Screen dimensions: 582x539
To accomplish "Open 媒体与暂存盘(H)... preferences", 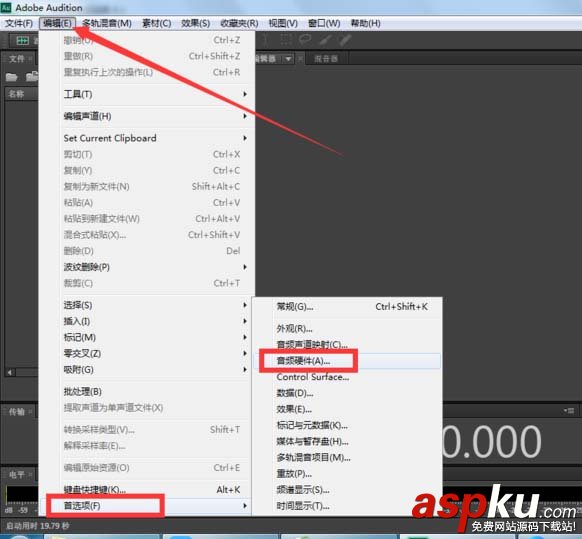I will [x=347, y=442].
